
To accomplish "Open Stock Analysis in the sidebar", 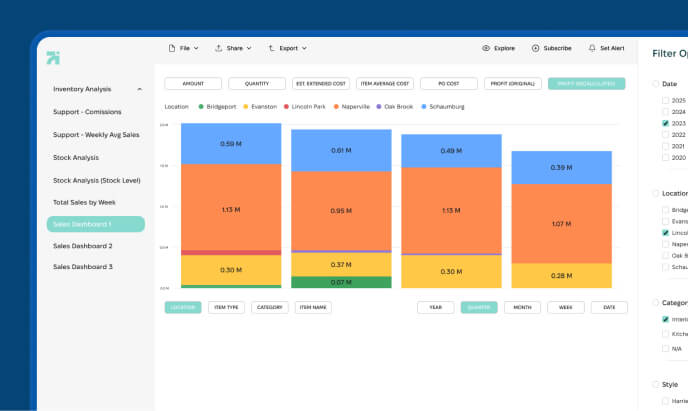I will [x=76, y=157].
